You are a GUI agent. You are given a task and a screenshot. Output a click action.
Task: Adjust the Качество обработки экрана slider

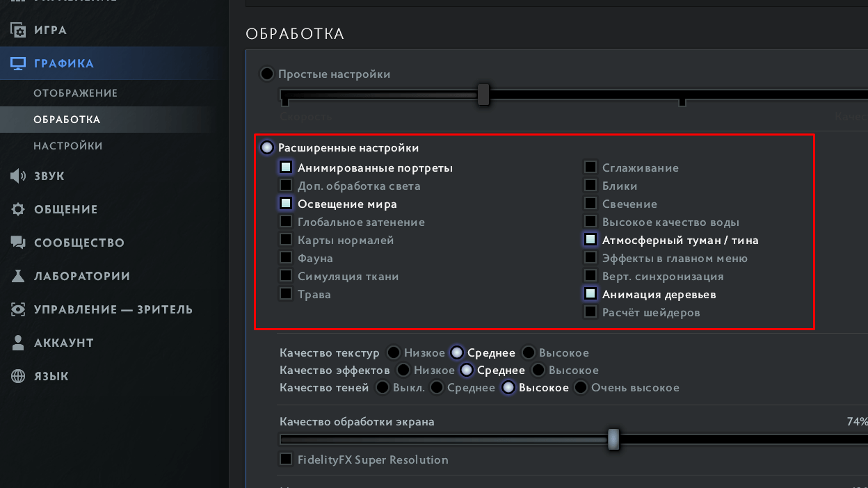[613, 439]
